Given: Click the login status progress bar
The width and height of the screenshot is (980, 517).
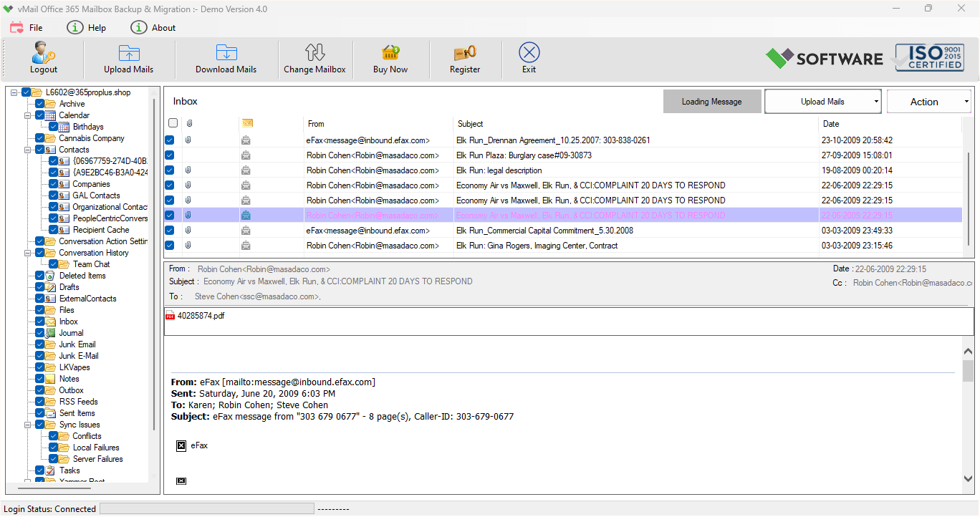Looking at the screenshot, I should point(206,508).
